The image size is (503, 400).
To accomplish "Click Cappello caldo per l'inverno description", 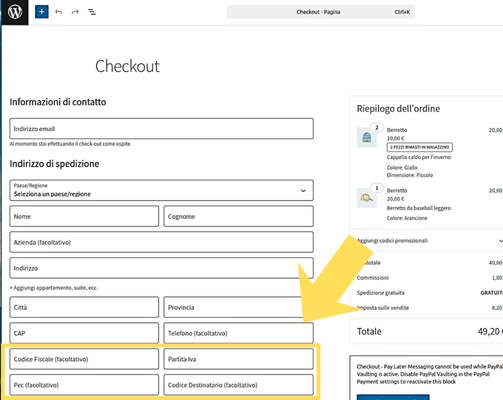I will tap(419, 157).
